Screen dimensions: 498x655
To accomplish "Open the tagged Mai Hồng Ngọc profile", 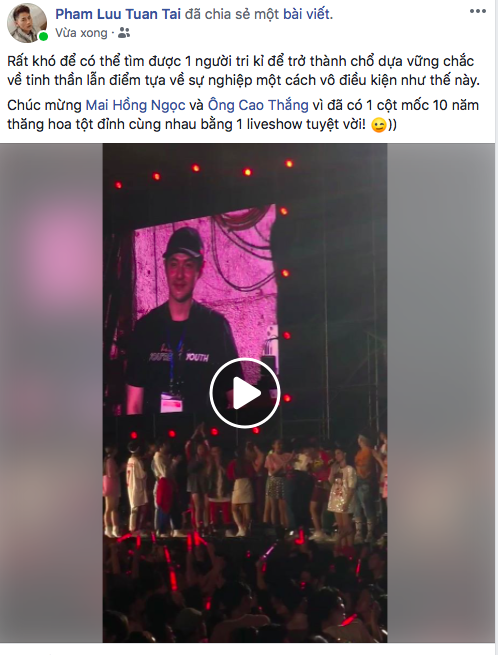I will [x=135, y=105].
